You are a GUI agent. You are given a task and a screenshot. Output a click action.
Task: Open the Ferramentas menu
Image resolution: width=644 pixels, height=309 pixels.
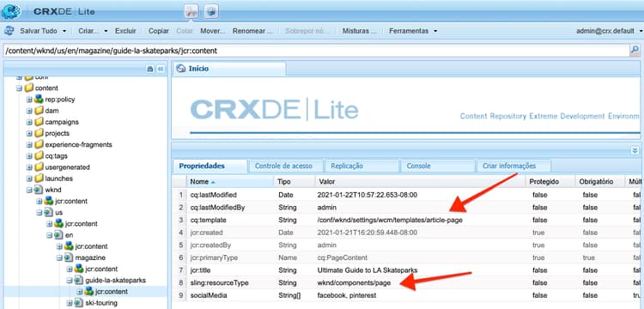[413, 31]
